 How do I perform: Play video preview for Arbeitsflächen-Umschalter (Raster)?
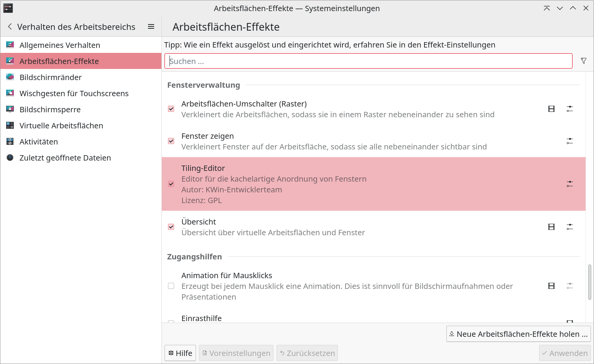coord(551,109)
